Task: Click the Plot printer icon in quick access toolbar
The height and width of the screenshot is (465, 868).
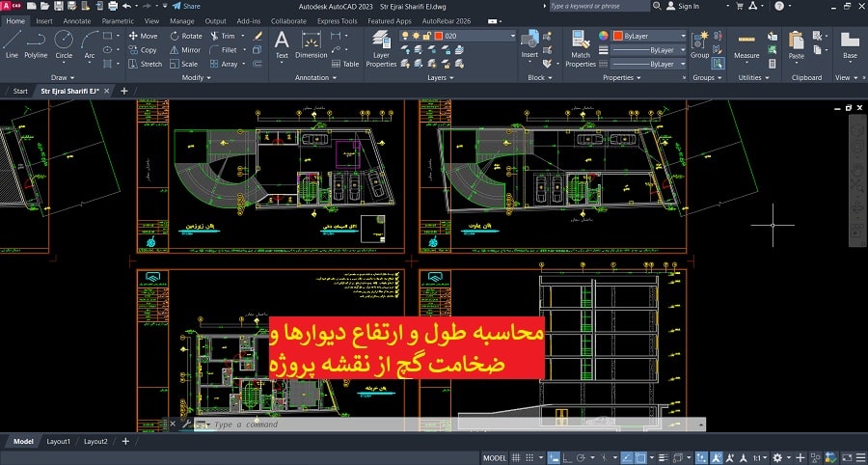Action: 113,6
